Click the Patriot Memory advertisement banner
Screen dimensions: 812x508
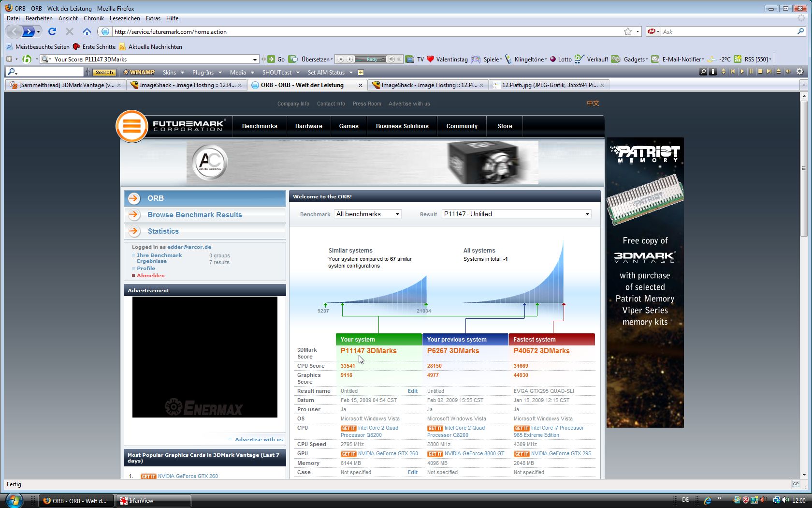tap(645, 283)
